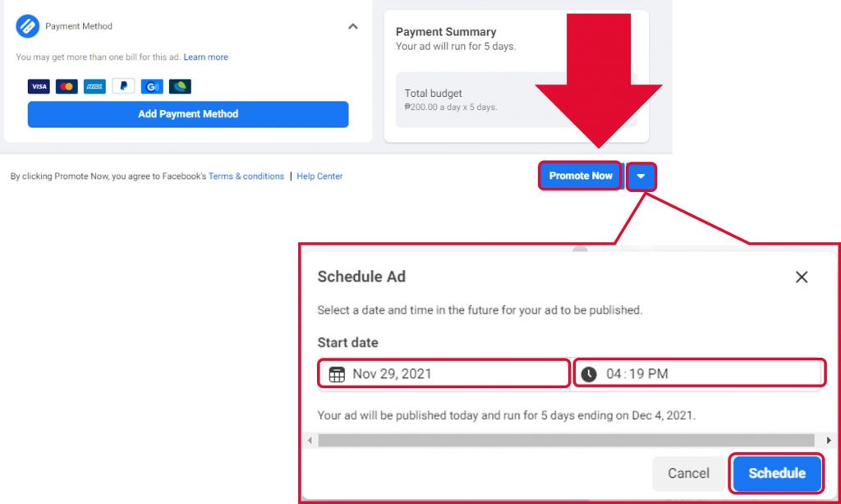This screenshot has height=504, width=841.
Task: Select the American Express icon
Action: tap(95, 86)
